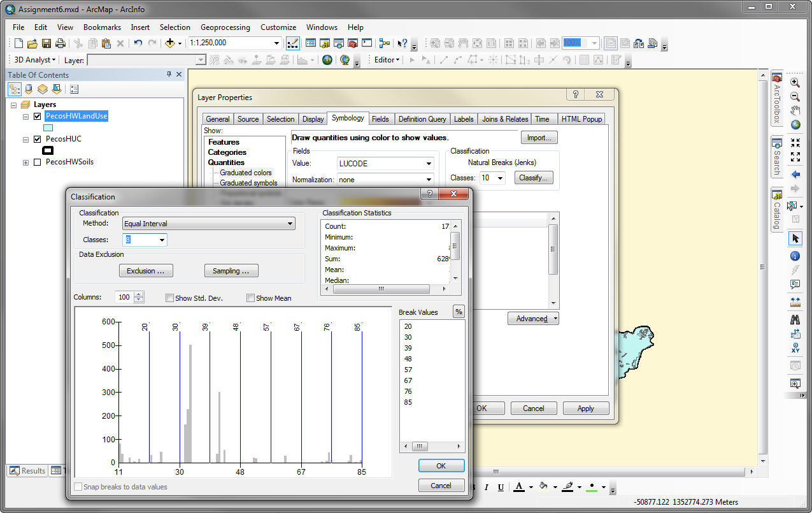Open the Find binoculars tool
812x513 pixels.
click(x=795, y=320)
